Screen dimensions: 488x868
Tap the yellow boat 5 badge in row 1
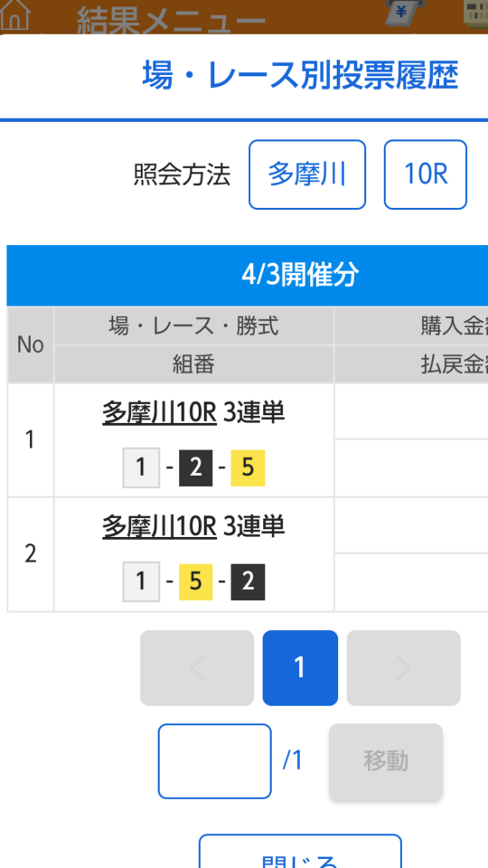(x=248, y=467)
